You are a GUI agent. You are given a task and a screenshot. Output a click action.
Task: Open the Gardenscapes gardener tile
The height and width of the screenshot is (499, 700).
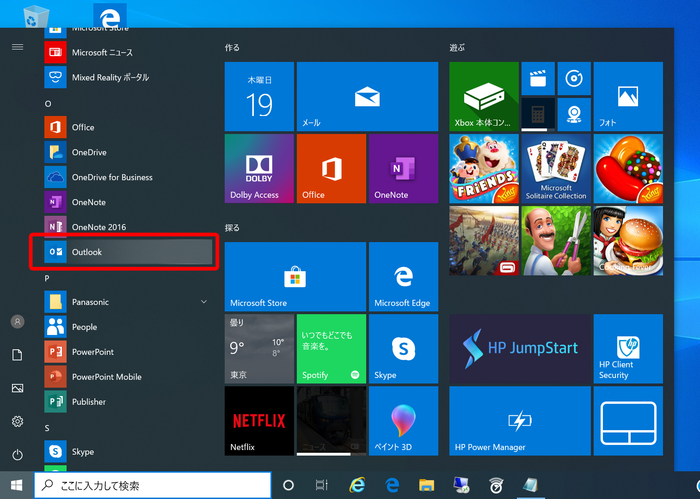[556, 241]
